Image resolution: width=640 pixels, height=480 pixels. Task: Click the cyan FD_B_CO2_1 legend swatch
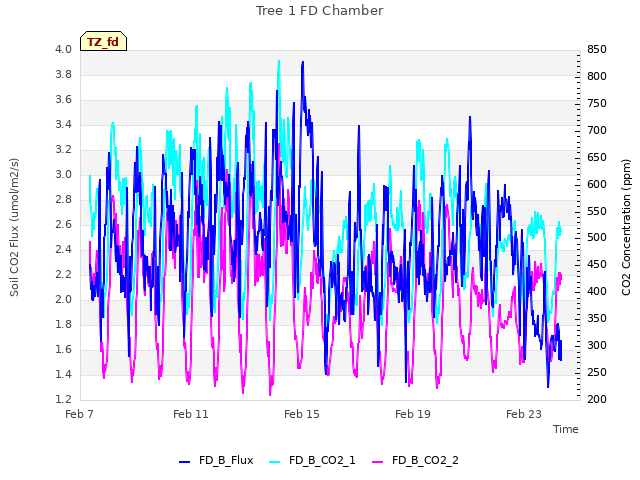(275, 462)
